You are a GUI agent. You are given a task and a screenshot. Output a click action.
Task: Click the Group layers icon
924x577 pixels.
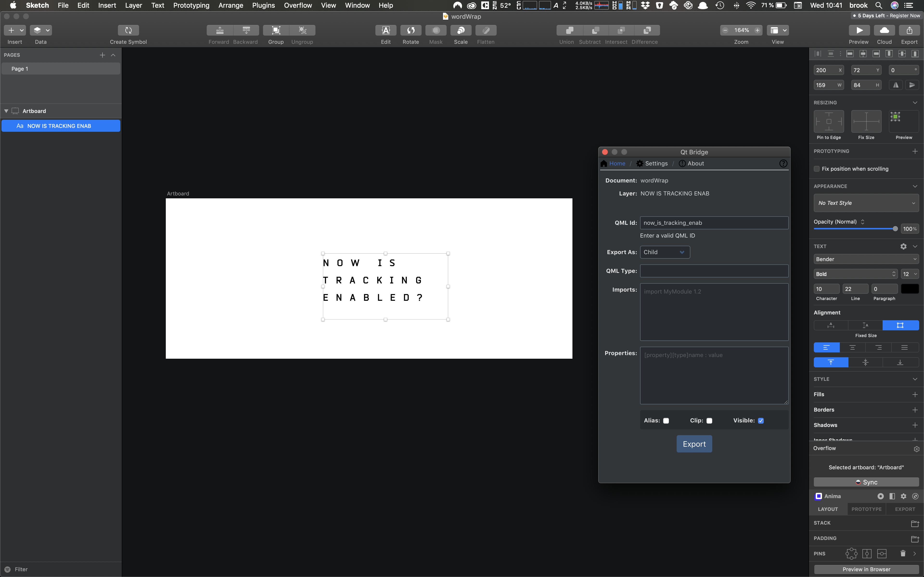276,30
